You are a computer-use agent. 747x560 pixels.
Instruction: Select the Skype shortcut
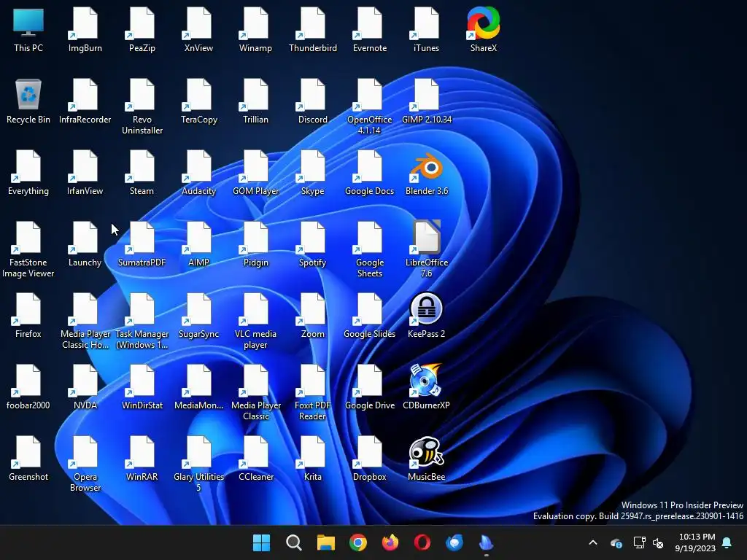pos(312,172)
